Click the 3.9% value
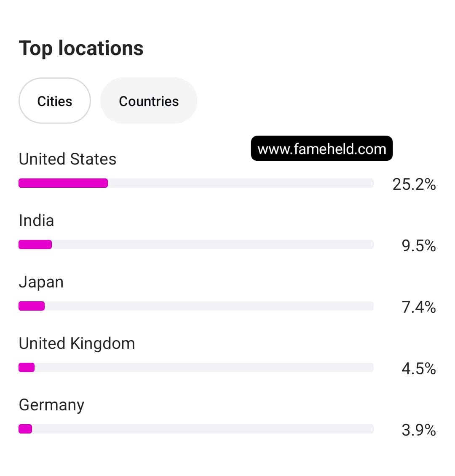 point(418,430)
